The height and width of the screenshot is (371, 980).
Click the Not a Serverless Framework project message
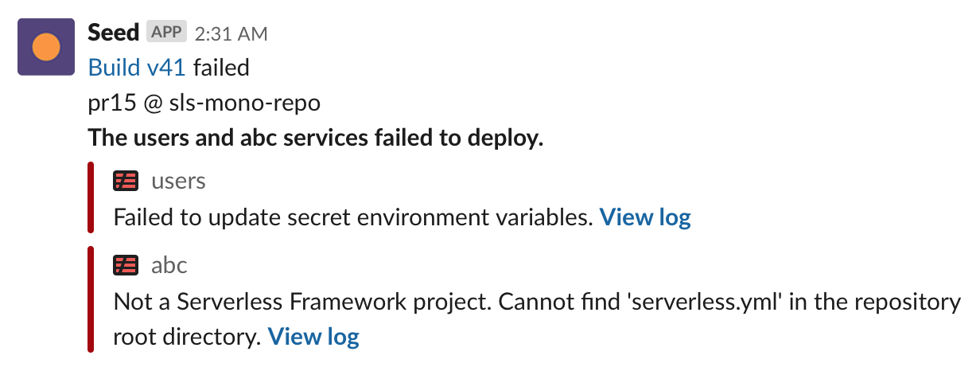(x=537, y=303)
